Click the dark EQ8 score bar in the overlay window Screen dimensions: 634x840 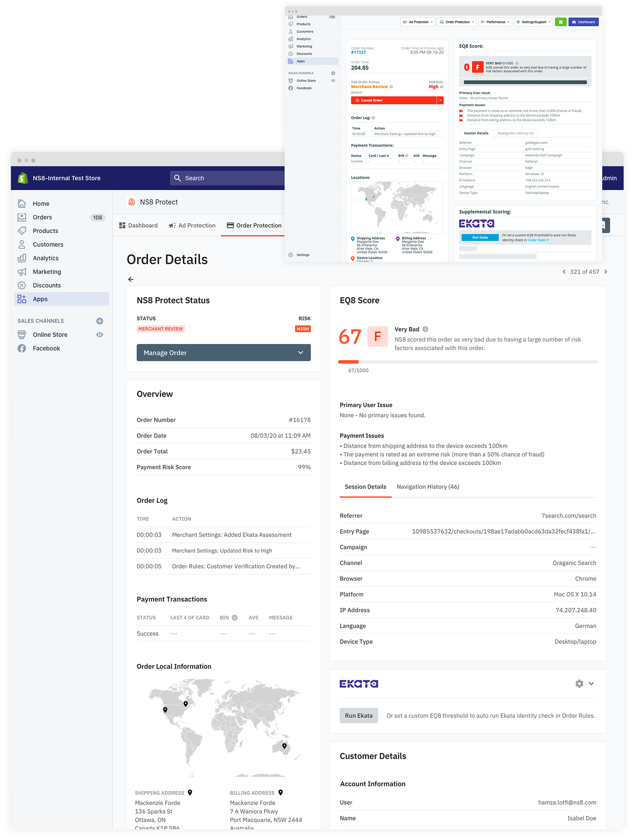point(525,82)
